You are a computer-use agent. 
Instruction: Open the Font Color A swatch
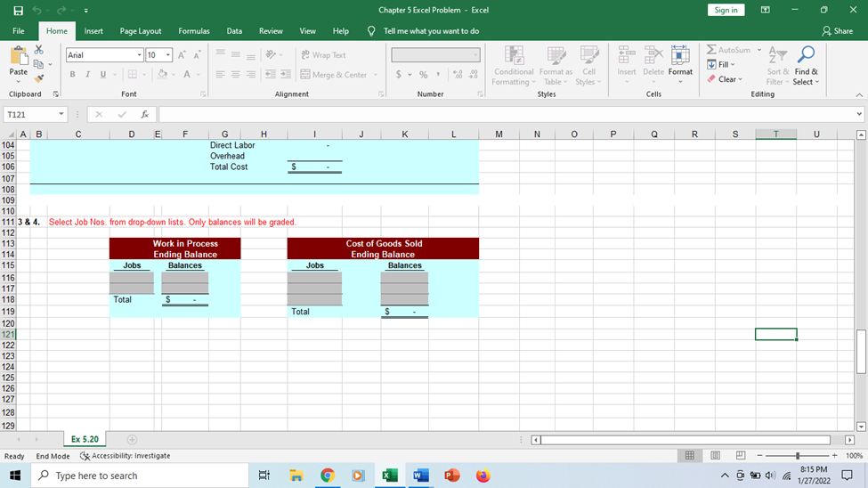pyautogui.click(x=187, y=74)
